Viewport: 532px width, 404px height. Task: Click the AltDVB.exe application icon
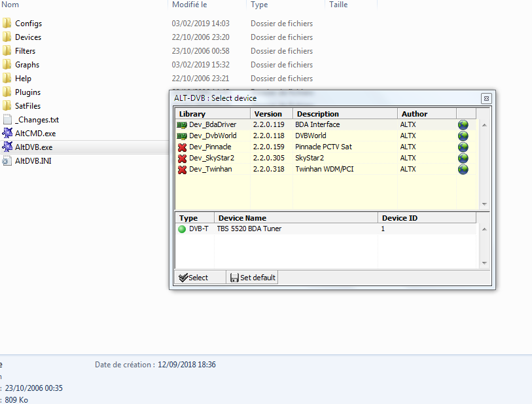pos(7,147)
